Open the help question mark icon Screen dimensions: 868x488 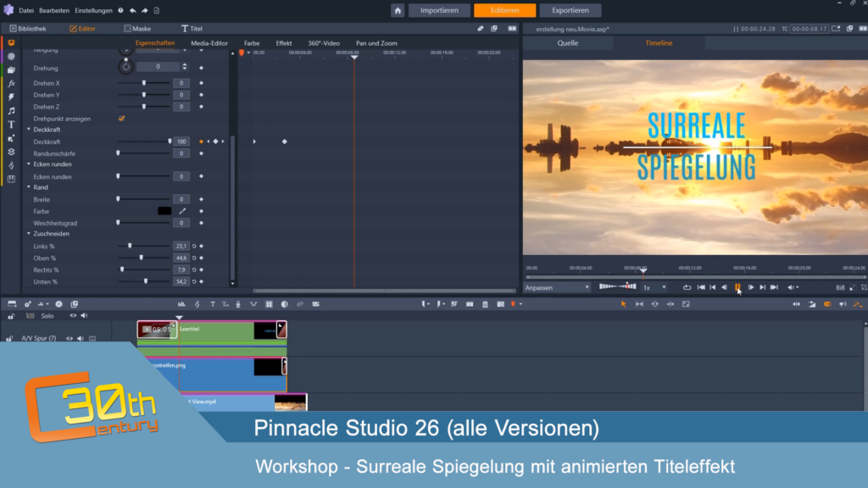[120, 10]
